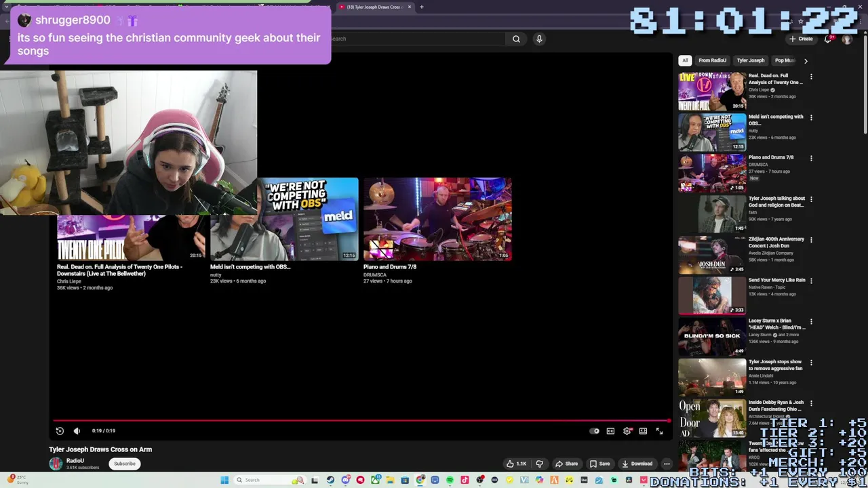Open options for Tyler Joseph talking about God video
The height and width of the screenshot is (488, 868).
(x=811, y=199)
